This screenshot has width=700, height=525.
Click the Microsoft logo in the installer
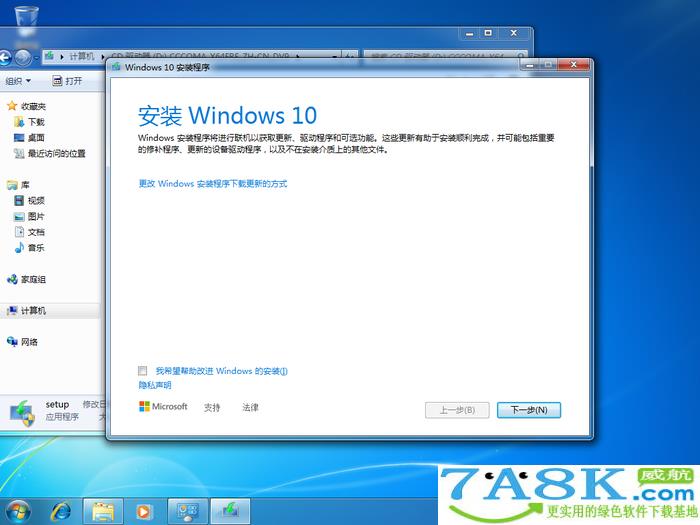[163, 406]
